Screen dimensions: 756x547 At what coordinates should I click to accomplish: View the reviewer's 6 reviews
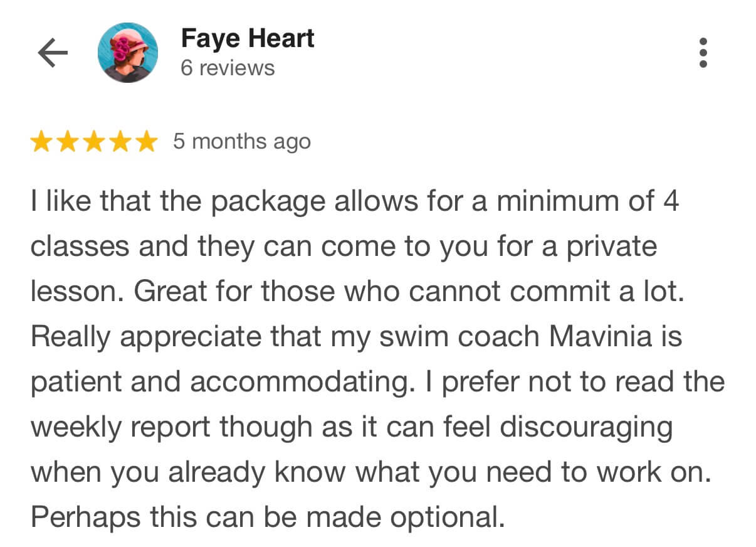[228, 68]
